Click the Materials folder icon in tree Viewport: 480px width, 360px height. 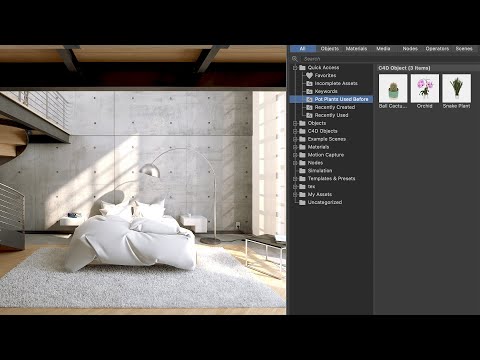pos(302,147)
